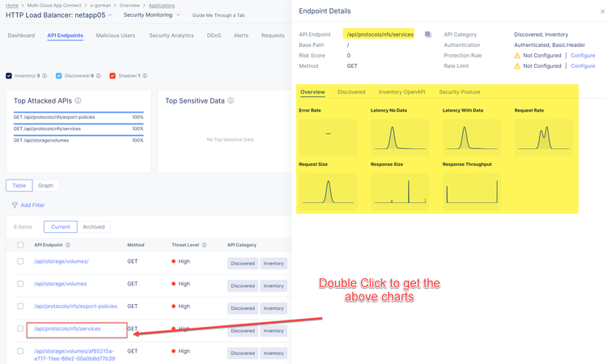607x364 pixels.
Task: Open /api/protocols/nfs/export-policies endpoint link
Action: pyautogui.click(x=75, y=307)
